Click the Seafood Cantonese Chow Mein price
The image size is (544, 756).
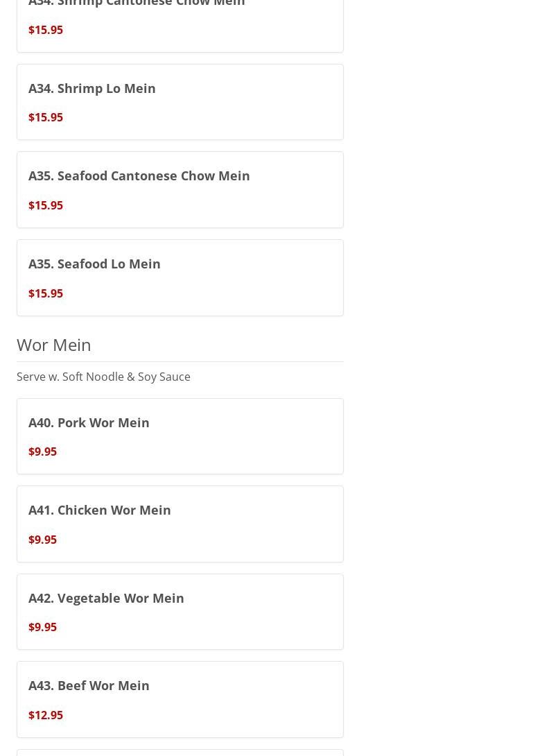[46, 205]
